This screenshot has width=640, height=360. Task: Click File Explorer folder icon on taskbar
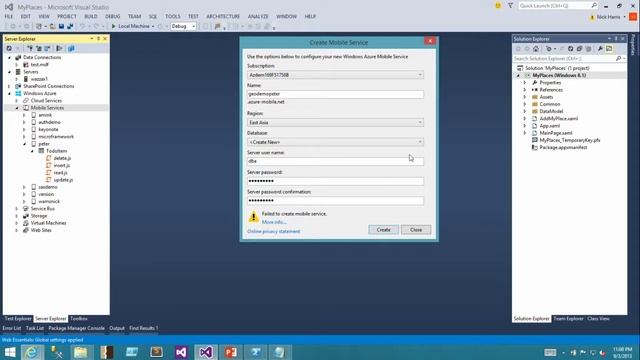(x=81, y=352)
